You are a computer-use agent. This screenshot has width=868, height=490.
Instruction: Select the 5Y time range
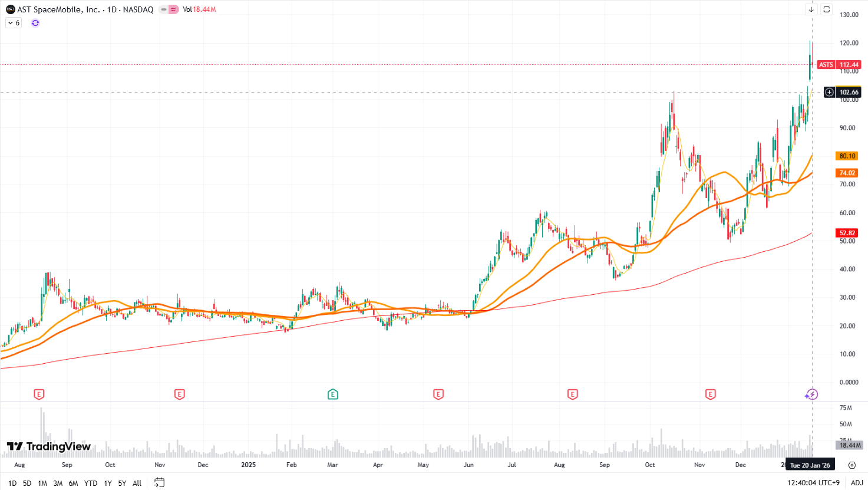[122, 483]
